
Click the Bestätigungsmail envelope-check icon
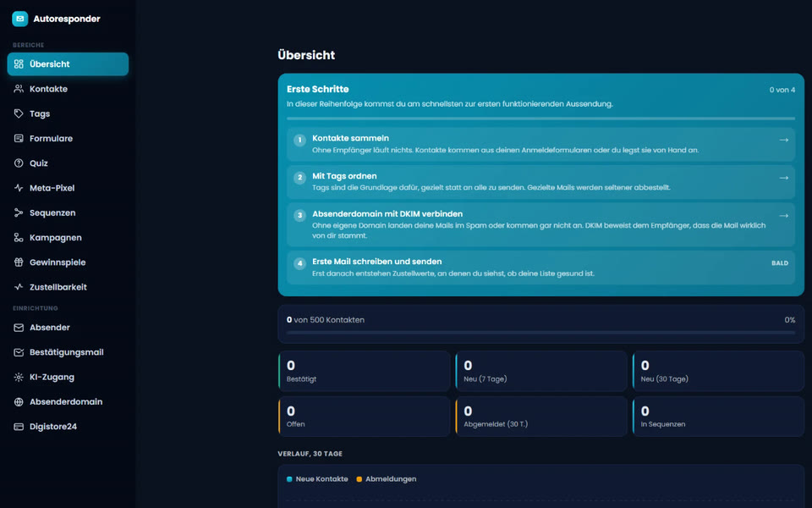coord(19,352)
